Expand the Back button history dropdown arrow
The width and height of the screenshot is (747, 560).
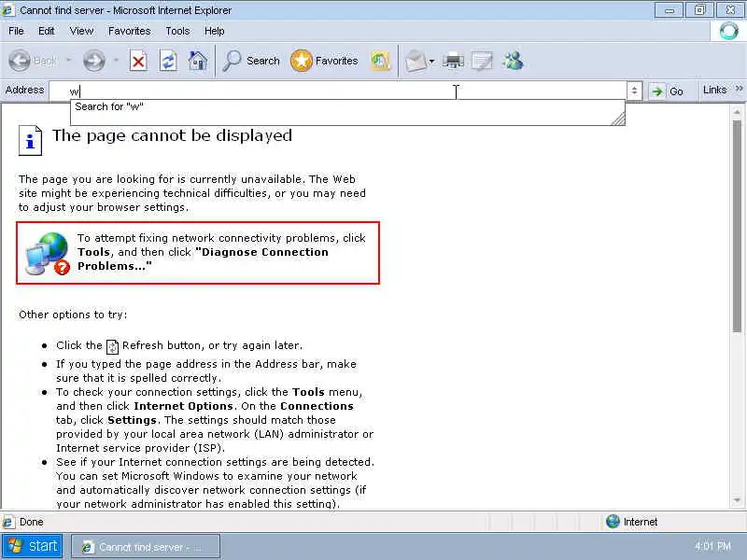pyautogui.click(x=68, y=61)
